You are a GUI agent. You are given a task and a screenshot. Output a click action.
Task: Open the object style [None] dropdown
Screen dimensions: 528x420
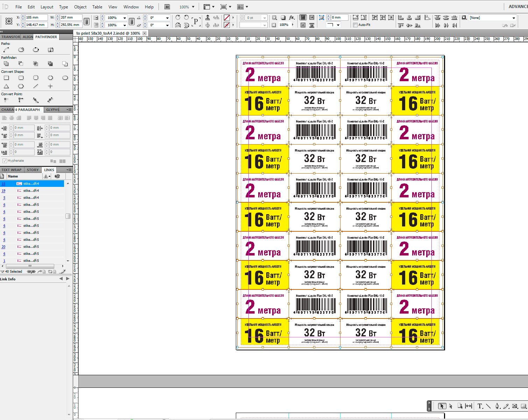click(x=514, y=18)
